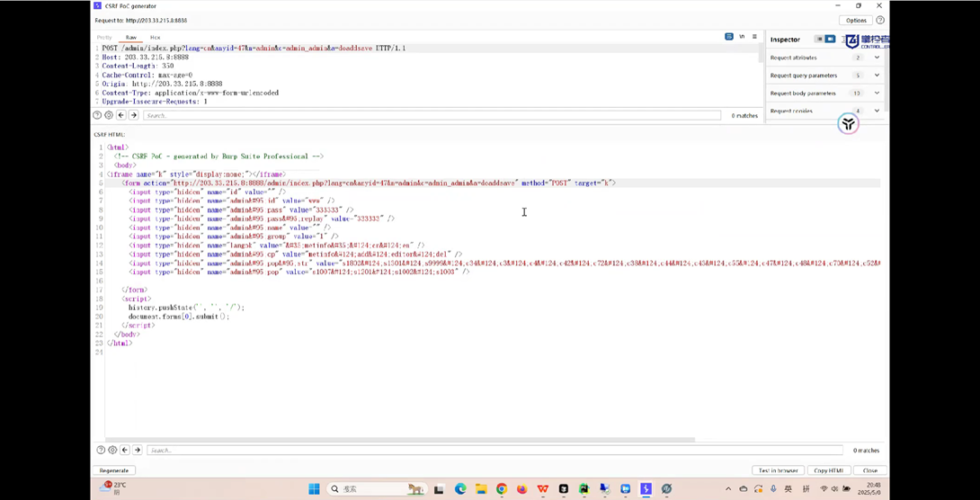Screen dimensions: 980x500
Task: Click the blue pretty-print message icon
Action: coord(729,37)
